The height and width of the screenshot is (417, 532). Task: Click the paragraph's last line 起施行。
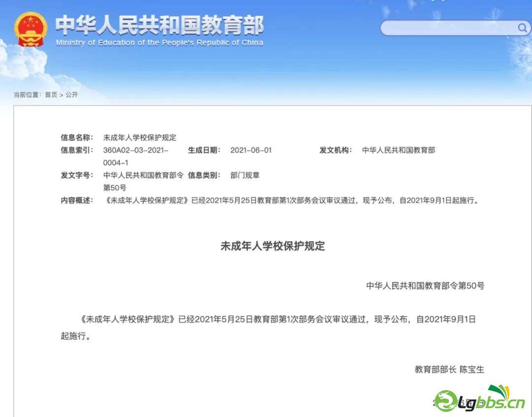(x=76, y=336)
